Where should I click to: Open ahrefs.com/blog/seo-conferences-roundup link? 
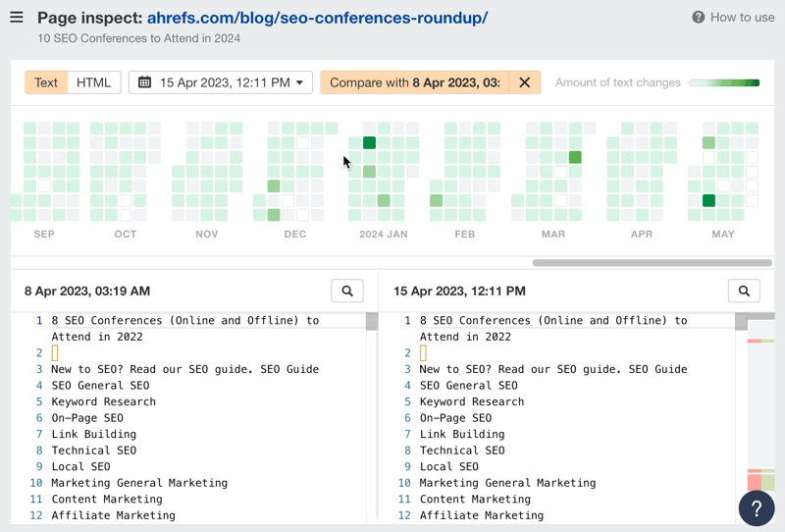tap(316, 18)
